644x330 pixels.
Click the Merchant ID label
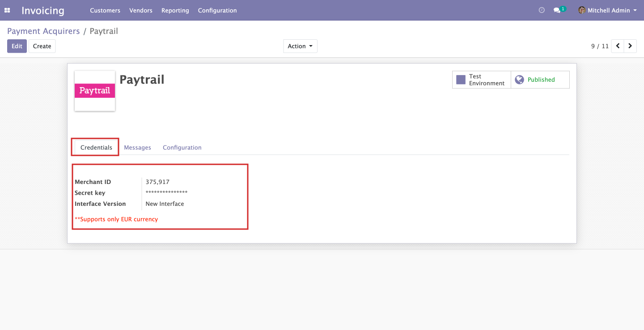93,182
